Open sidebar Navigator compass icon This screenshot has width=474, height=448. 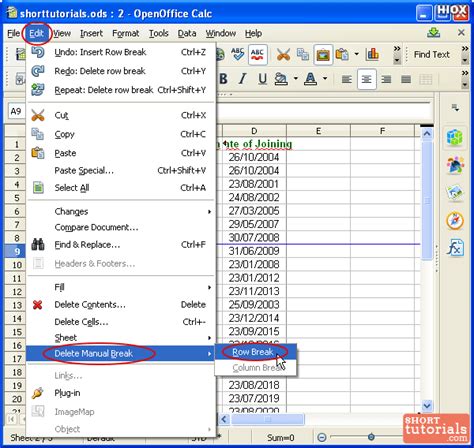click(x=455, y=221)
